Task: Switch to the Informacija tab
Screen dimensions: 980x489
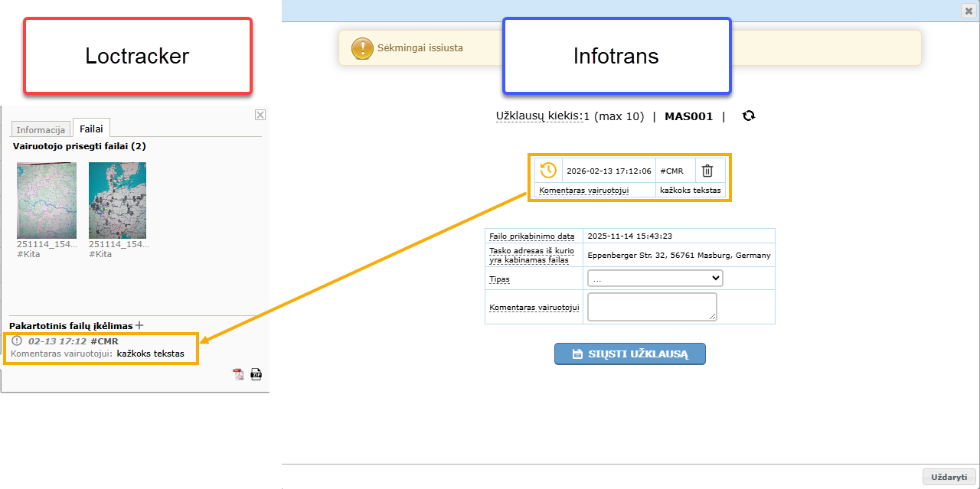Action: pyautogui.click(x=41, y=129)
